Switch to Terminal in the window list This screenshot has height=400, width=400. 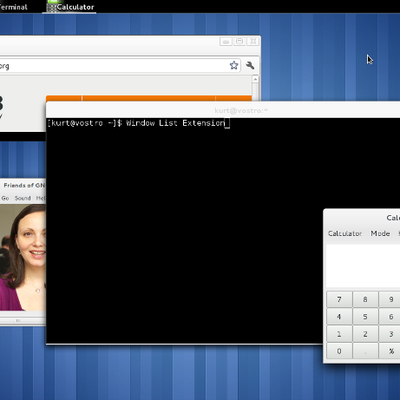click(14, 7)
